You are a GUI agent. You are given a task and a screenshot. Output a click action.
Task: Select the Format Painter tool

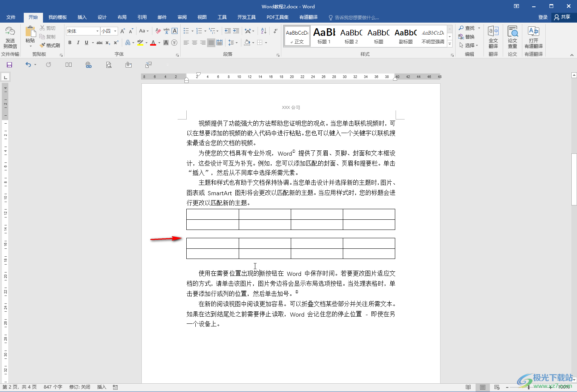pos(50,45)
